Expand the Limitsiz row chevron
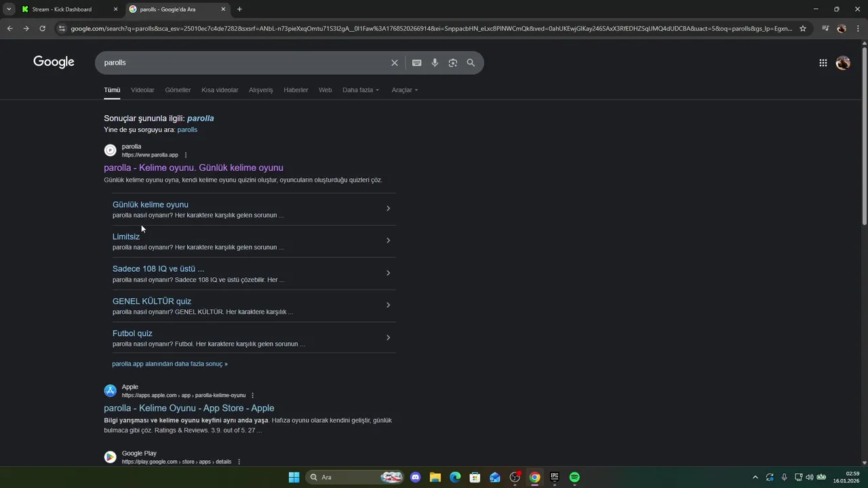 click(388, 241)
